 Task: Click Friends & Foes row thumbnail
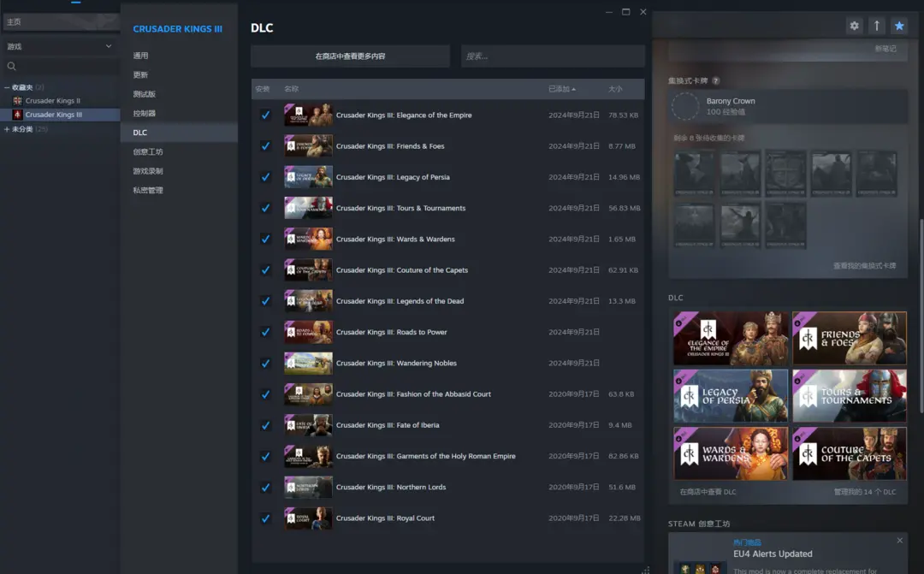(x=308, y=146)
